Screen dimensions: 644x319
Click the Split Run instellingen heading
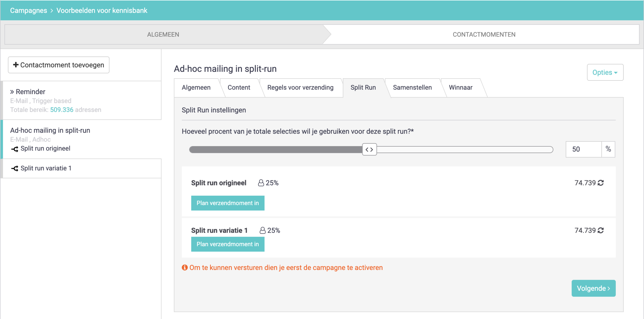tap(214, 110)
